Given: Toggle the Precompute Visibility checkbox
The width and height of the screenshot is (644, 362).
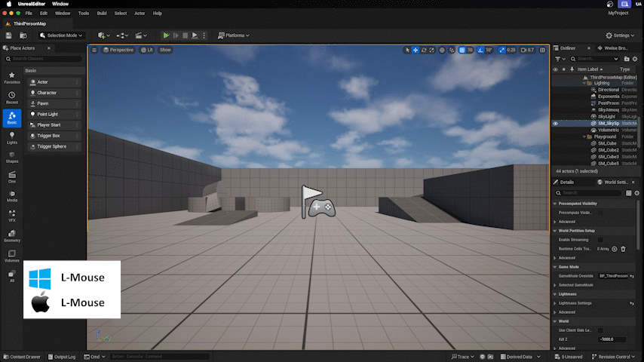Looking at the screenshot, I should tap(600, 213).
